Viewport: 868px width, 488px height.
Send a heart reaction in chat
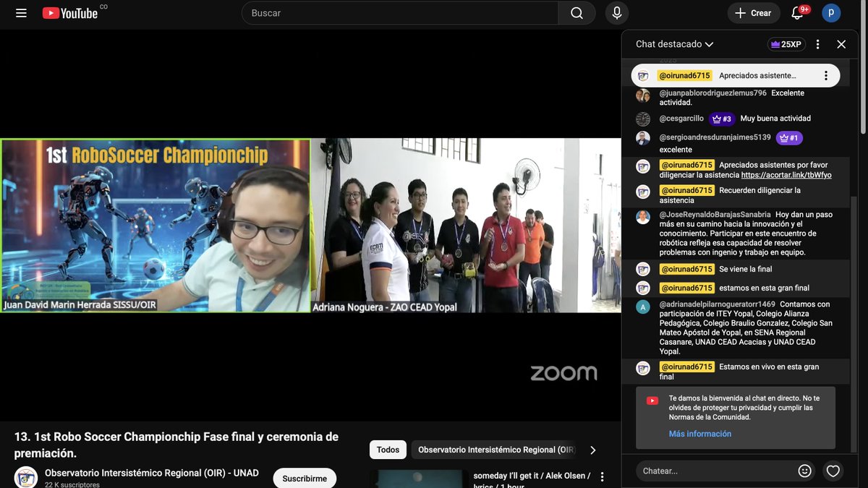pos(833,471)
